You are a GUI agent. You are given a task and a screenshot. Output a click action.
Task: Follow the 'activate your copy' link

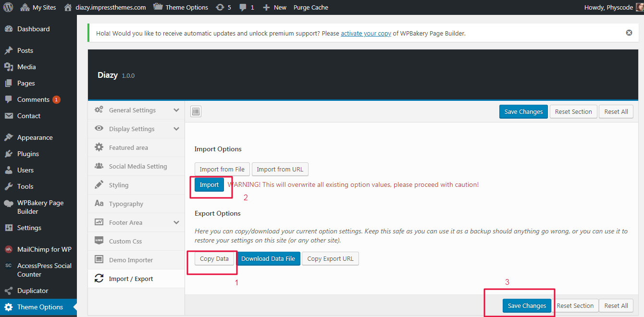click(366, 33)
